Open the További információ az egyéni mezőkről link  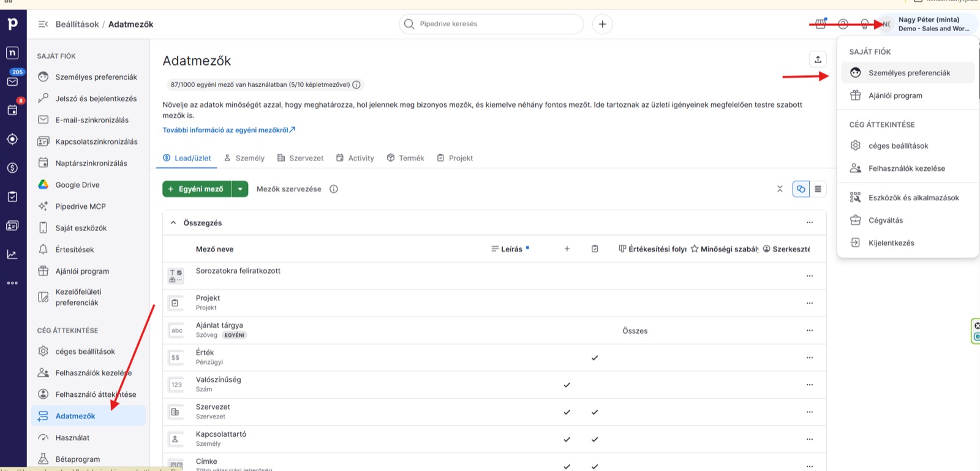click(x=228, y=130)
